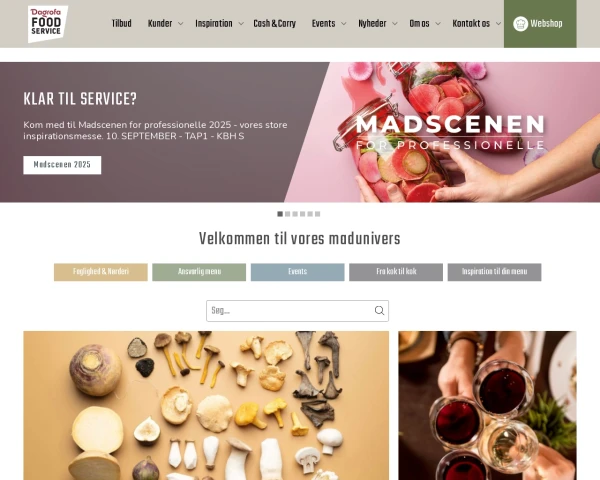Focus the Søg search field
Screen dimensions: 600x480
point(297,311)
